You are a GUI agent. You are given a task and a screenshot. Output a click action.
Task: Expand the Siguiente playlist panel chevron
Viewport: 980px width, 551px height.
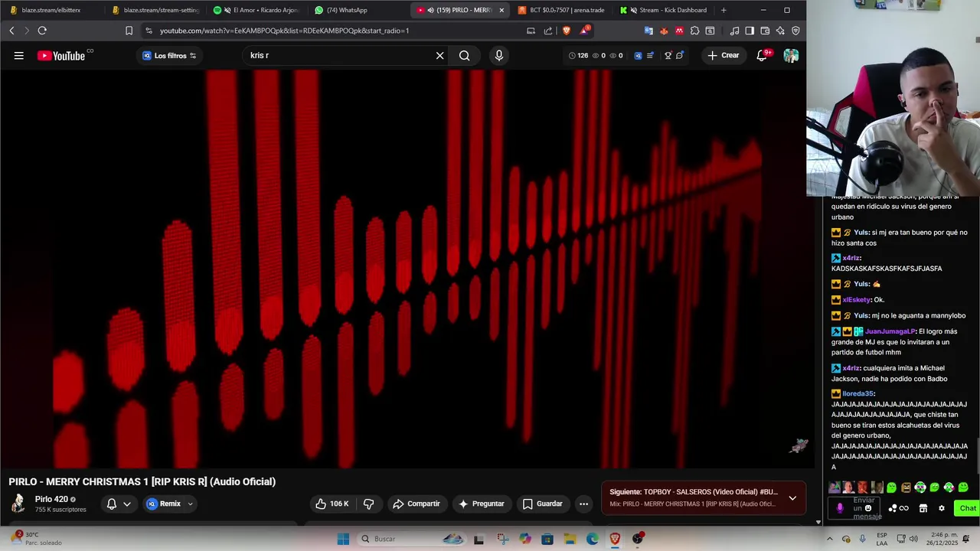click(792, 497)
